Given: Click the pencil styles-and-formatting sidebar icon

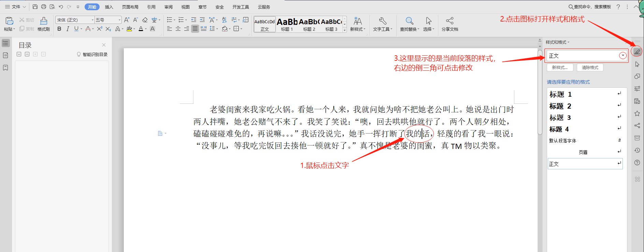Looking at the screenshot, I should point(637,52).
